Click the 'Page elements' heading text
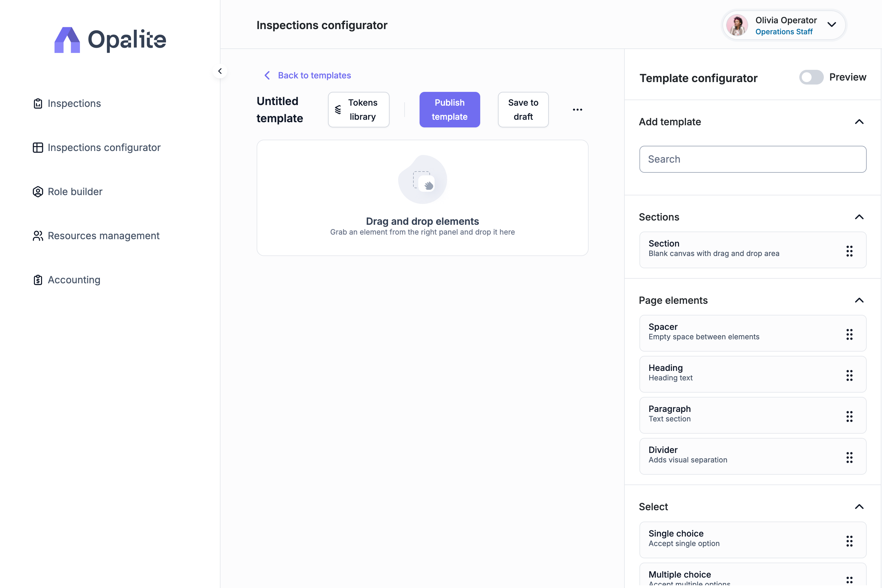882x588 pixels. 673,300
